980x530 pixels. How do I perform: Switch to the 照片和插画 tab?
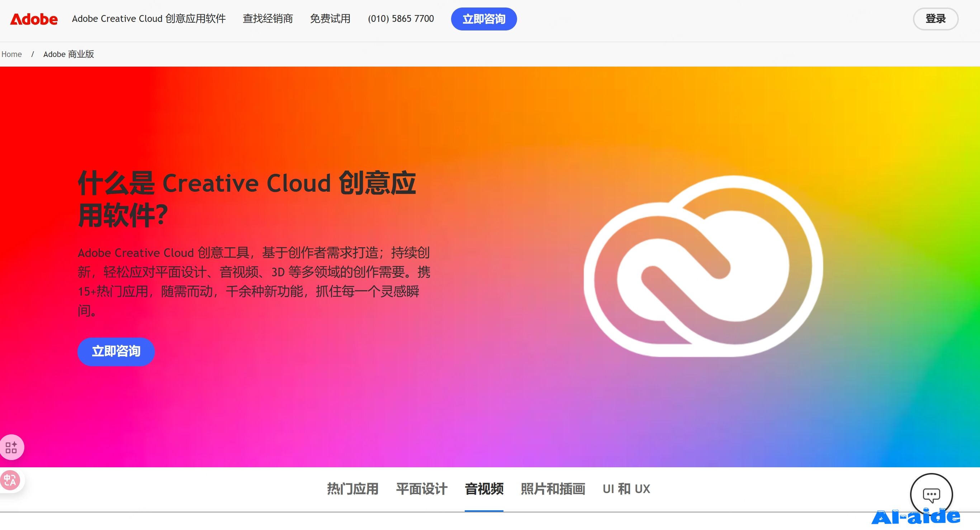tap(553, 489)
